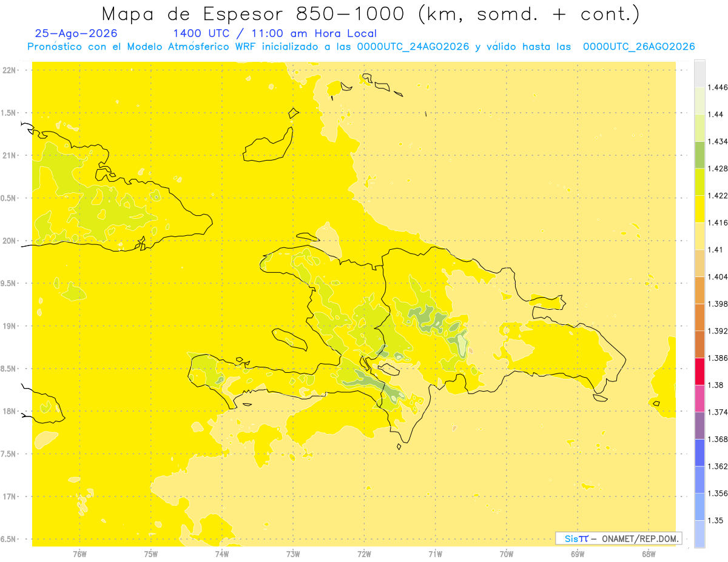Pick the olive green swatch between 1.428 and 1.434
728x562 pixels.
tap(699, 155)
